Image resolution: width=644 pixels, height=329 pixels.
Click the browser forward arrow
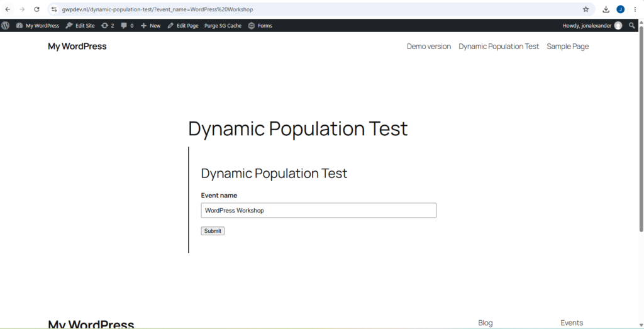click(22, 9)
